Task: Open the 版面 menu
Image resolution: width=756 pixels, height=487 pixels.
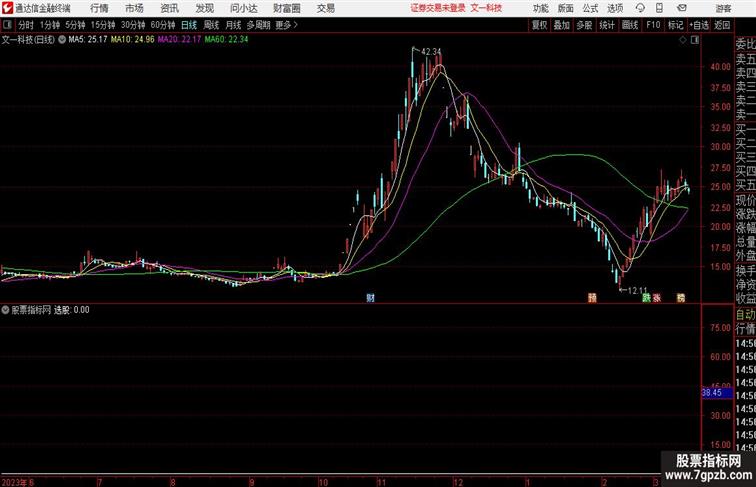Action: point(566,8)
